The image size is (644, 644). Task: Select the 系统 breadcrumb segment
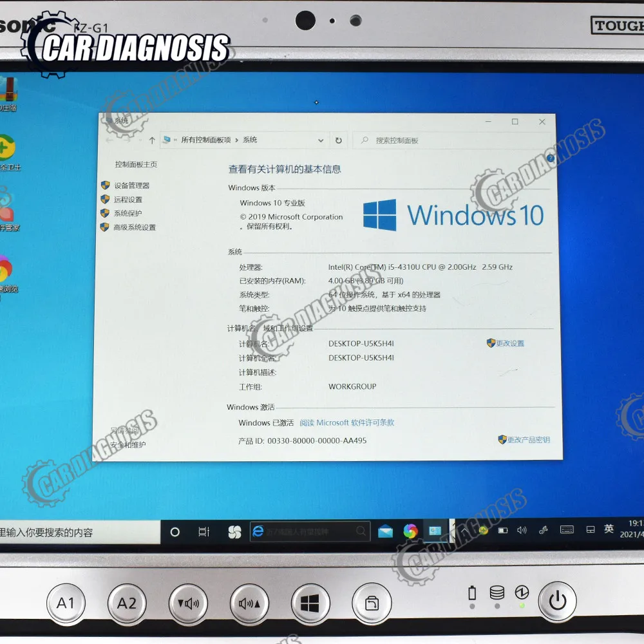tap(250, 140)
